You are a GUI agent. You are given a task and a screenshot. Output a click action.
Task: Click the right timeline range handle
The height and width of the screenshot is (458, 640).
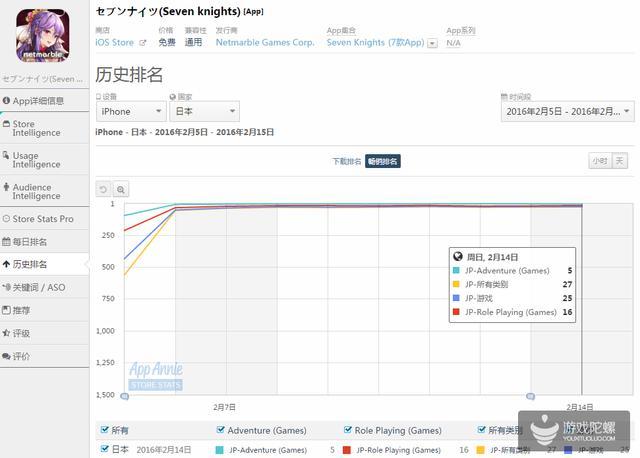(x=530, y=396)
